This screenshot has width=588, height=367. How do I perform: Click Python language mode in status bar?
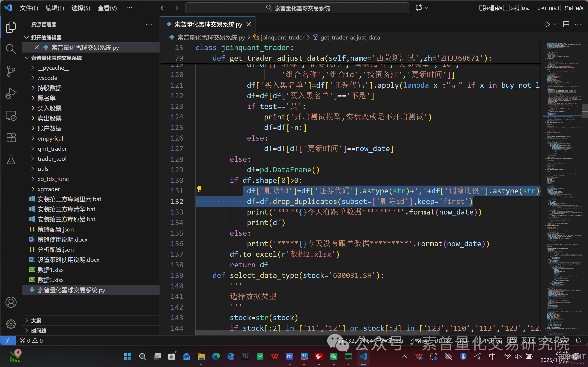493,341
